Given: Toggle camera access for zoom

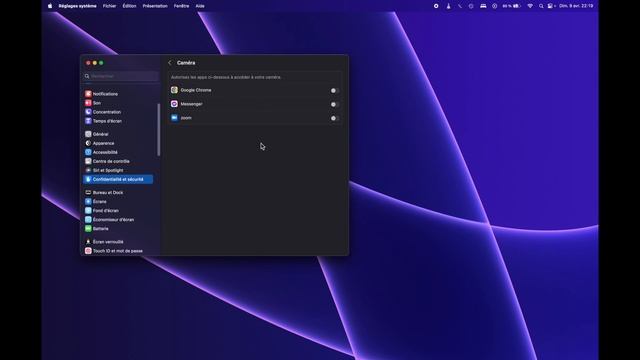Looking at the screenshot, I should tap(334, 118).
